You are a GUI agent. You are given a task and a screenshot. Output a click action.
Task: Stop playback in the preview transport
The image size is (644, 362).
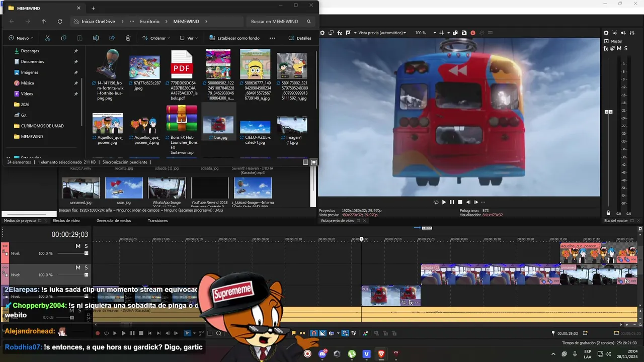click(460, 202)
